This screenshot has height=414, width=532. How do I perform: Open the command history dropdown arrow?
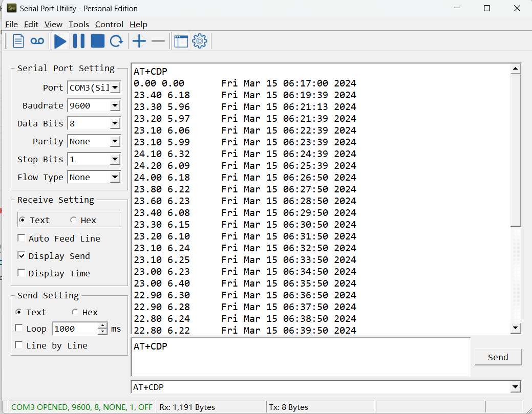coord(515,387)
